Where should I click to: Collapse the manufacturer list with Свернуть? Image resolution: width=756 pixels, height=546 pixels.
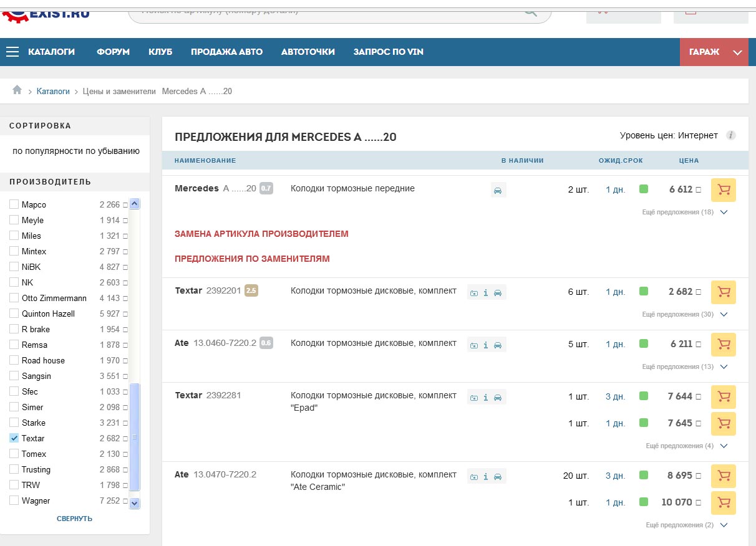tap(74, 519)
